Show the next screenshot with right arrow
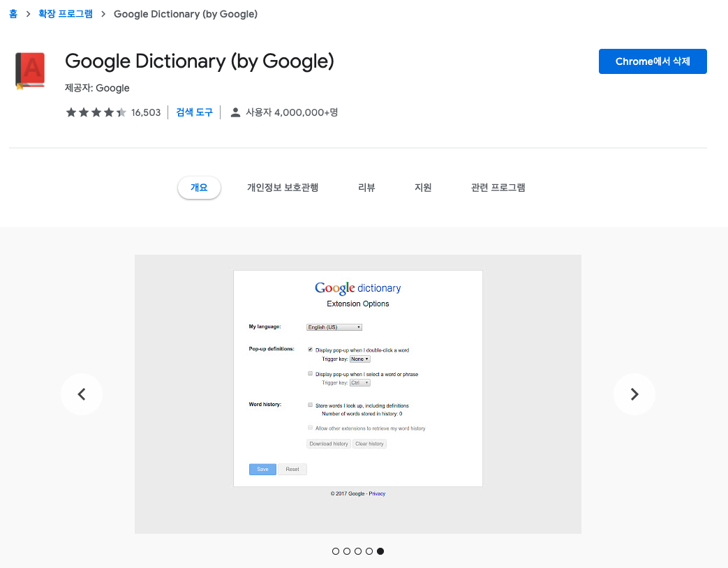Image resolution: width=728 pixels, height=568 pixels. coord(634,394)
